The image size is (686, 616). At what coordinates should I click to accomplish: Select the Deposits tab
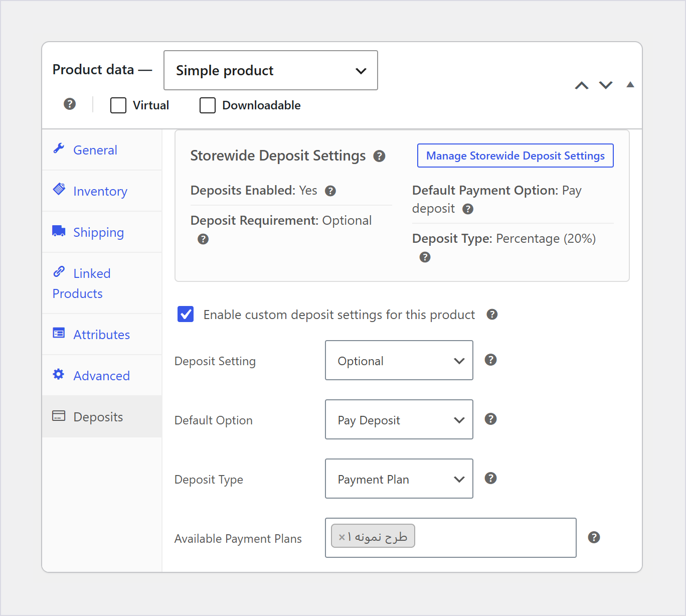[102, 417]
